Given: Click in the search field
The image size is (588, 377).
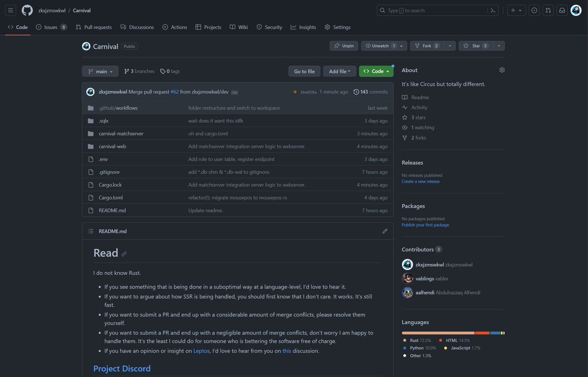Looking at the screenshot, I should point(438,10).
